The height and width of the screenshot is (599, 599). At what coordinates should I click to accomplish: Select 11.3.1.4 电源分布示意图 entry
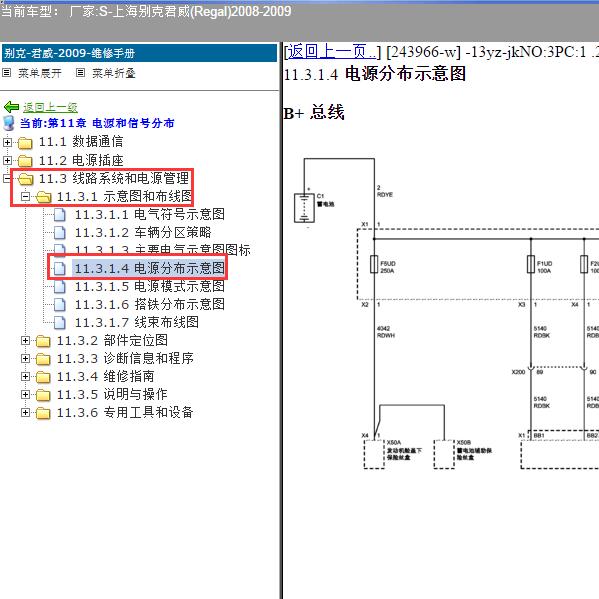149,268
